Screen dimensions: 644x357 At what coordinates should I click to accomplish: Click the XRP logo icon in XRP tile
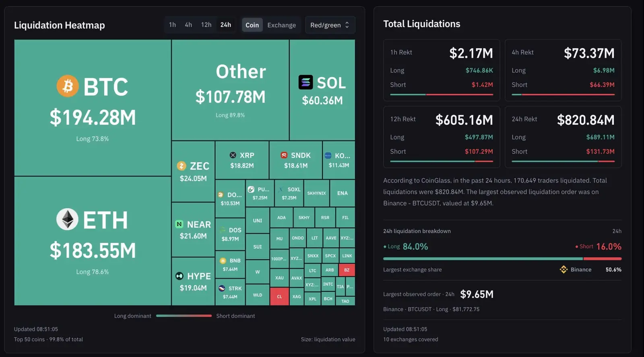click(233, 155)
